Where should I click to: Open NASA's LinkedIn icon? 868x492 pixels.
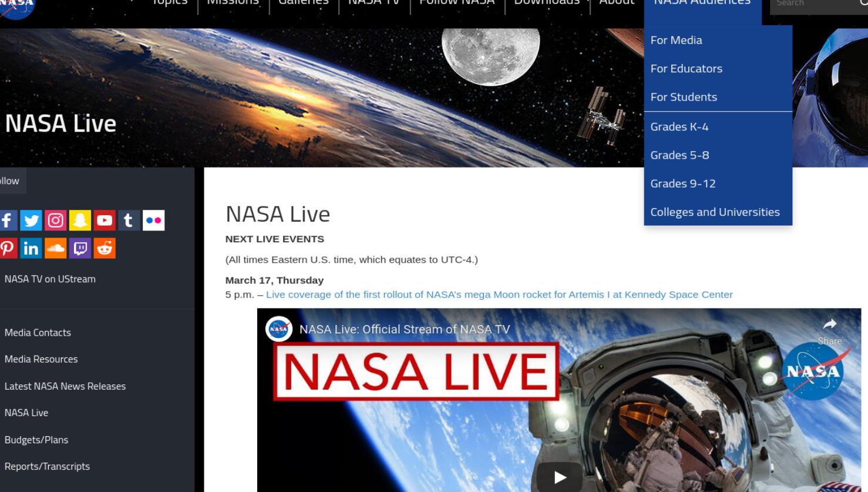(31, 248)
